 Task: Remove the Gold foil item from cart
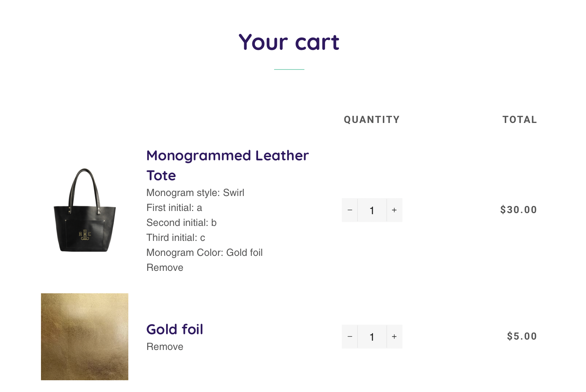click(x=165, y=347)
